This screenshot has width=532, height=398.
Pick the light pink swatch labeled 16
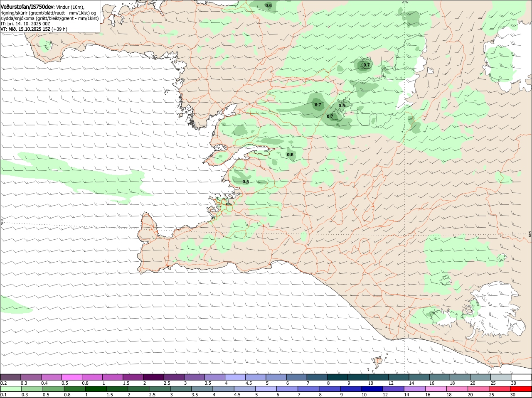click(x=436, y=388)
